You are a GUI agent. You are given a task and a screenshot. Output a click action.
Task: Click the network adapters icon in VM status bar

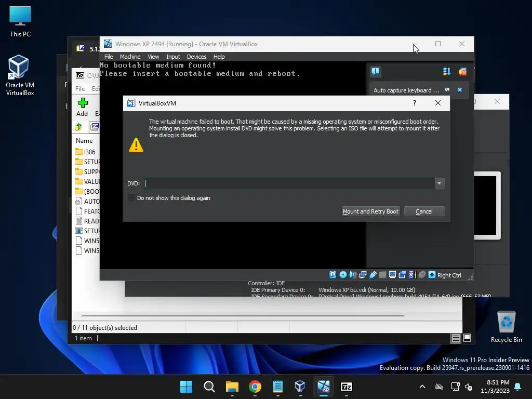(x=363, y=275)
